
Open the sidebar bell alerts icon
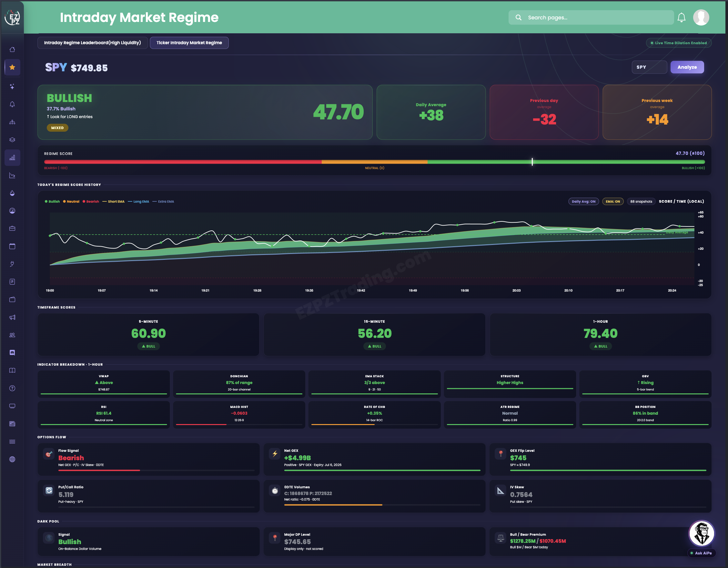click(x=12, y=104)
